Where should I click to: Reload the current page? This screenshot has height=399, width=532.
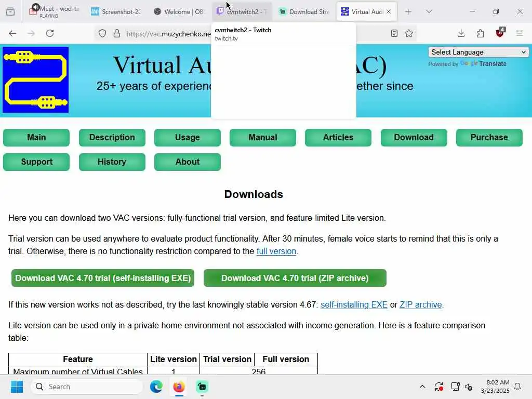coord(50,33)
